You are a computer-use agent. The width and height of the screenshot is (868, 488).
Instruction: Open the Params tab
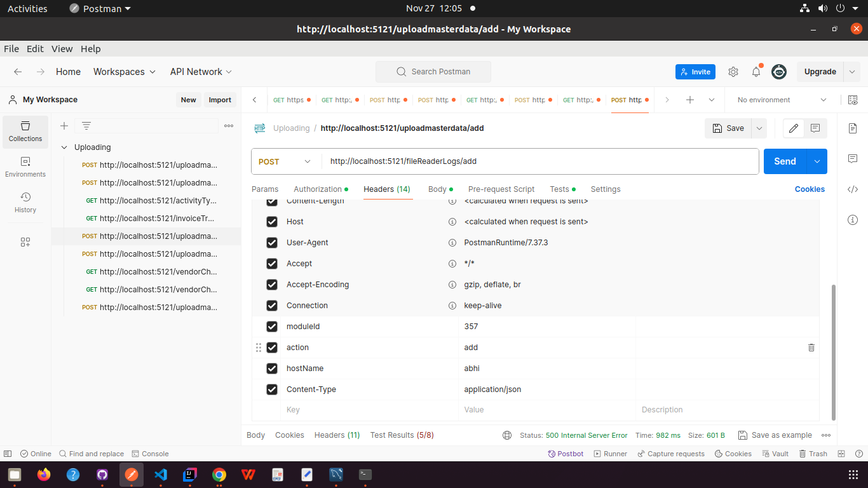tap(265, 189)
